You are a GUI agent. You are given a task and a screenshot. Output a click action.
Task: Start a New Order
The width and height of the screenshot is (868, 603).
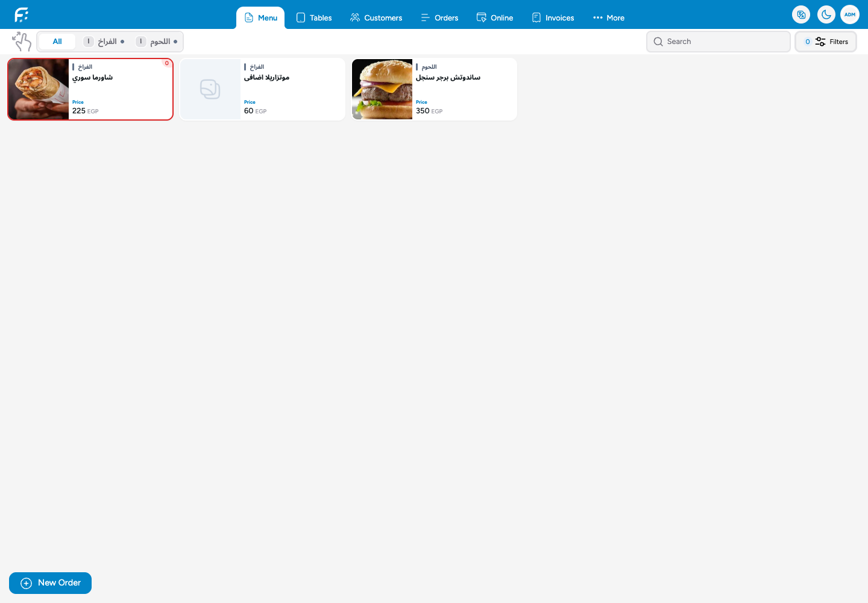coord(50,583)
